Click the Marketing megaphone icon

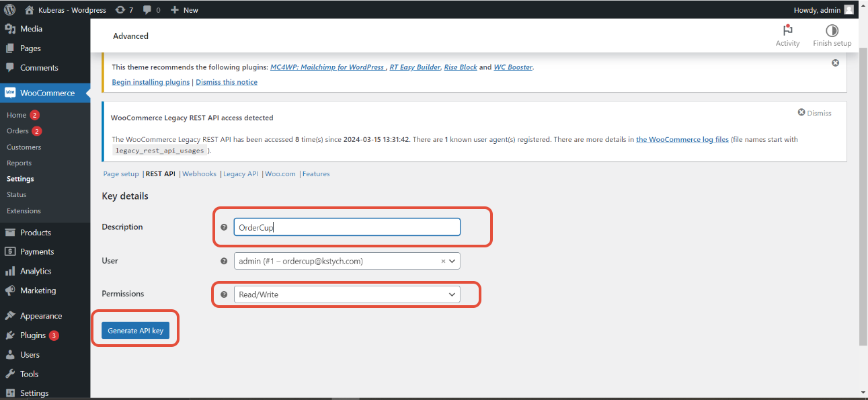(x=10, y=290)
